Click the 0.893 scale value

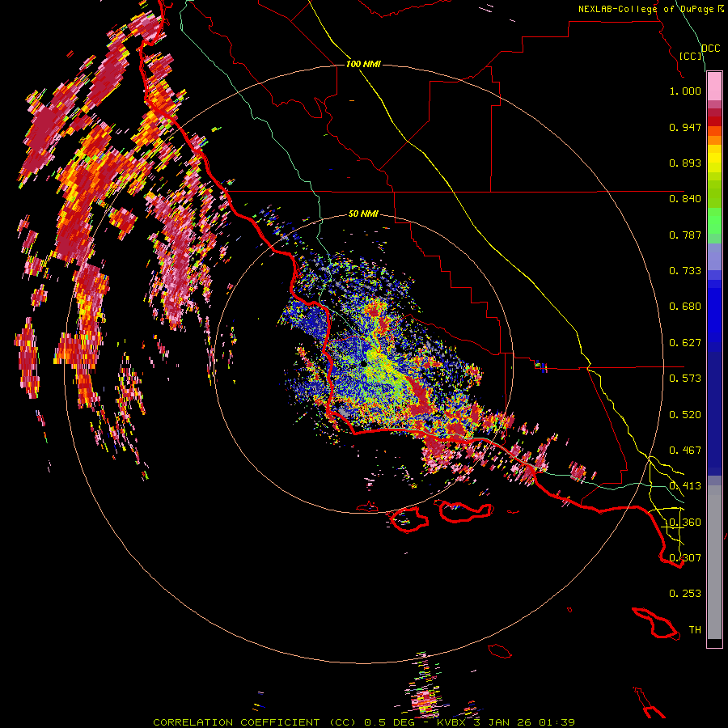(685, 163)
